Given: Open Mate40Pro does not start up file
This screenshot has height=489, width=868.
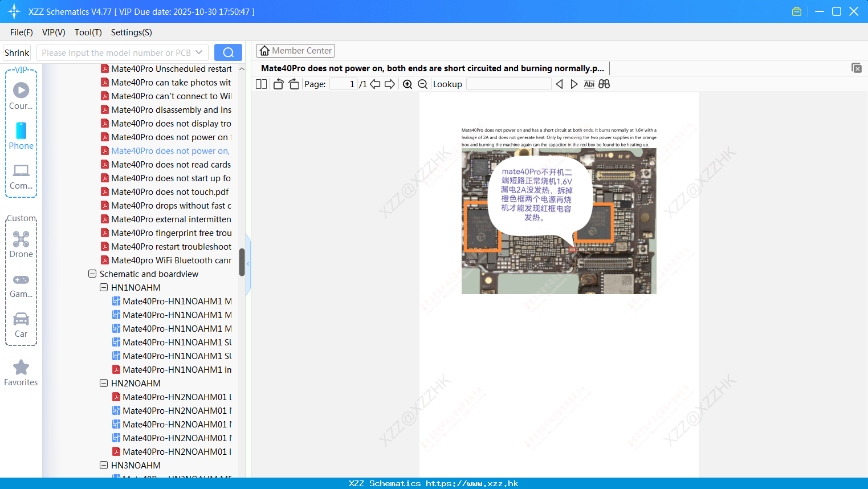Looking at the screenshot, I should pyautogui.click(x=166, y=178).
